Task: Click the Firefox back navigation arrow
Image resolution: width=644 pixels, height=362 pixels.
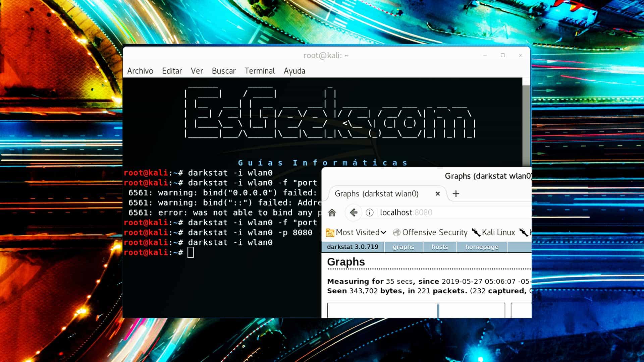Action: pyautogui.click(x=353, y=213)
